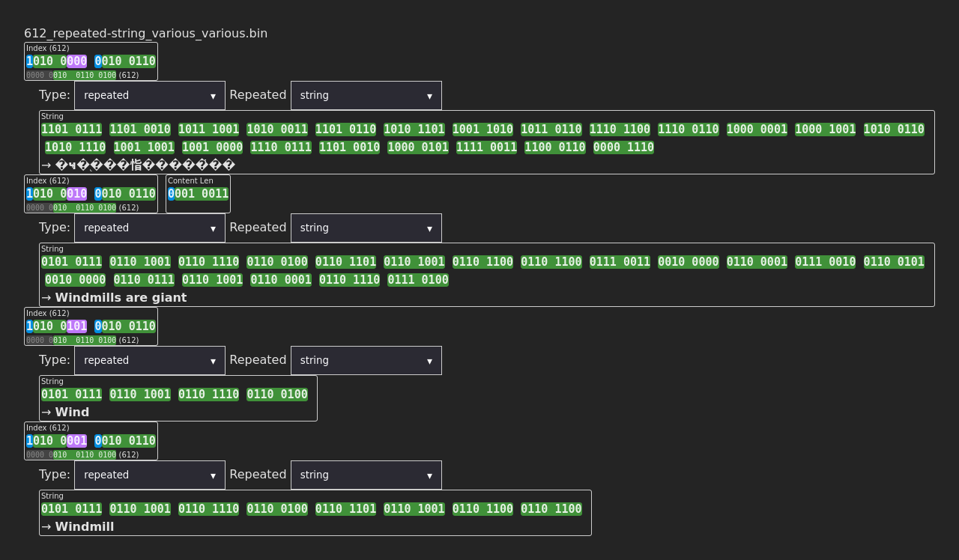Select decoded text 'Windmills are giant'

pos(121,297)
